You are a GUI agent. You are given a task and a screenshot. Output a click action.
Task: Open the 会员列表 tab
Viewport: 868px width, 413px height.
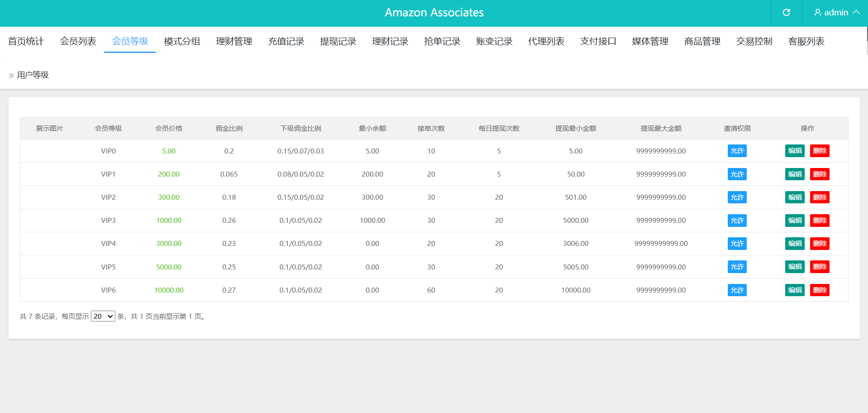pyautogui.click(x=78, y=41)
